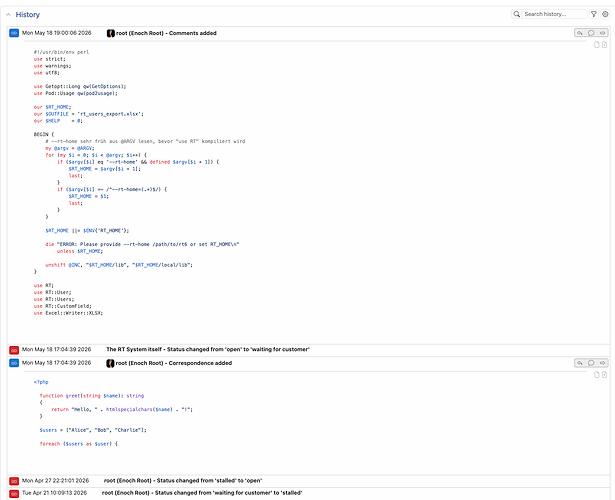615x500 pixels.
Task: Click red icon for 'waiting for customer' to 'stalled'
Action: click(14, 493)
